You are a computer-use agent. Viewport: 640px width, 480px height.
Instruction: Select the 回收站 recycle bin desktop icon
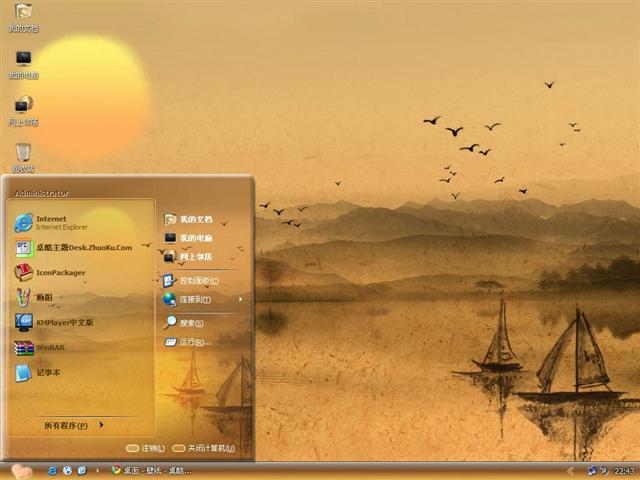pos(24,158)
